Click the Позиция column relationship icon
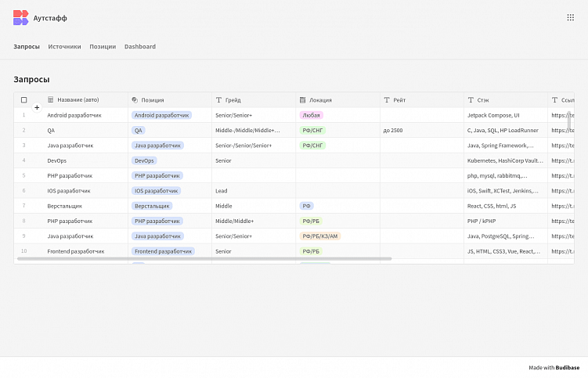The height and width of the screenshot is (378, 588). click(x=135, y=100)
